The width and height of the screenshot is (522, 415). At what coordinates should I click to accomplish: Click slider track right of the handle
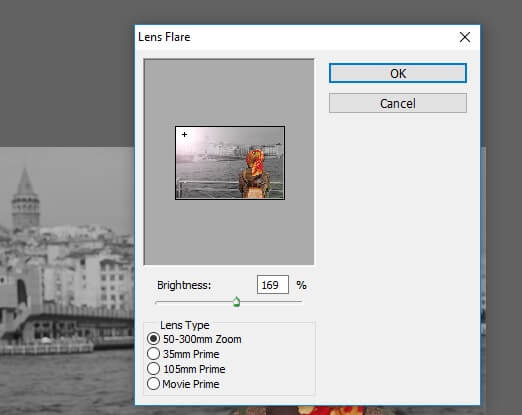point(271,302)
